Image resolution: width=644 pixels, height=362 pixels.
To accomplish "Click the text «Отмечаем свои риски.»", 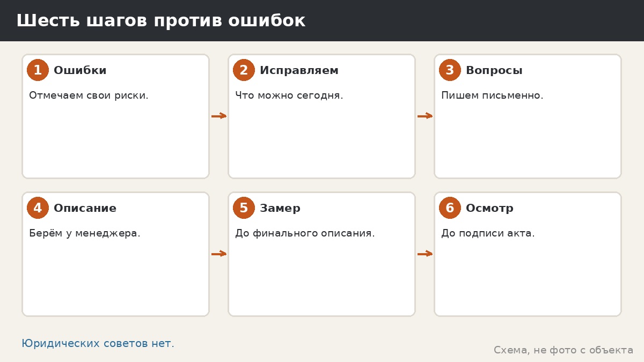I will point(89,95).
